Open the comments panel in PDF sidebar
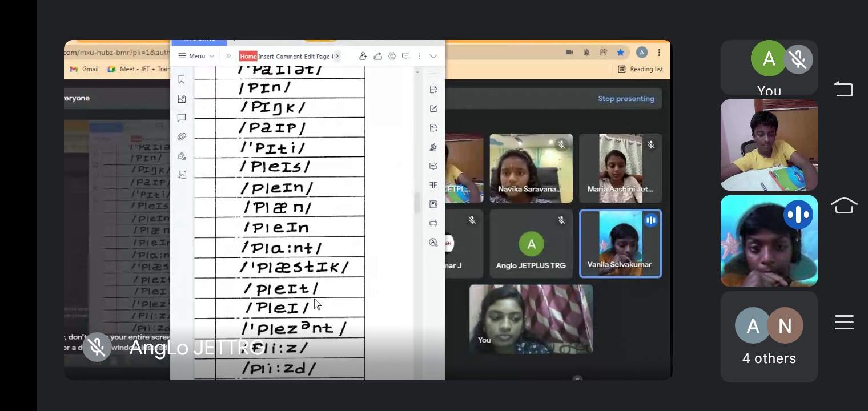This screenshot has width=868, height=411. pyautogui.click(x=182, y=118)
